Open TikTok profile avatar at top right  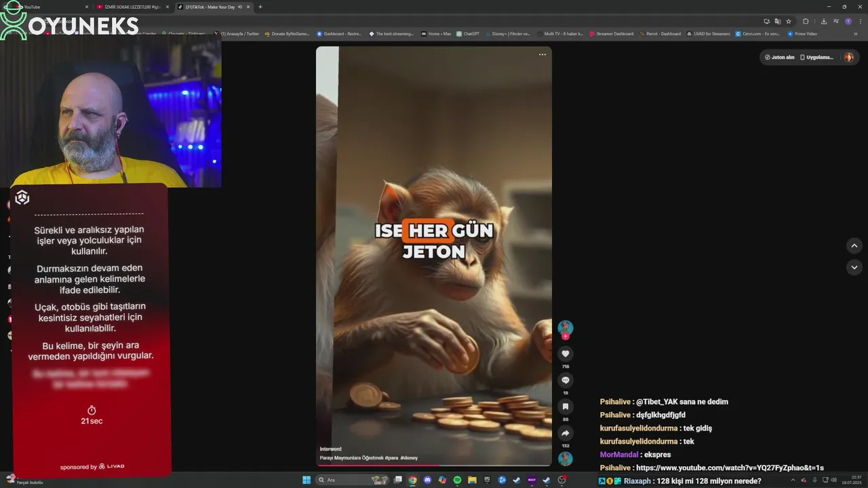(849, 57)
